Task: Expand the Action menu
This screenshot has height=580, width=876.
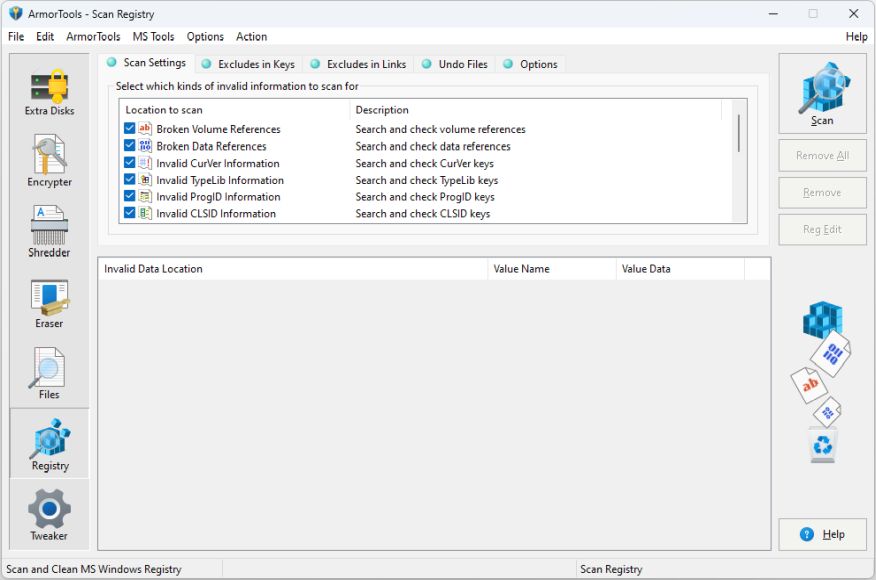Action: tap(251, 37)
